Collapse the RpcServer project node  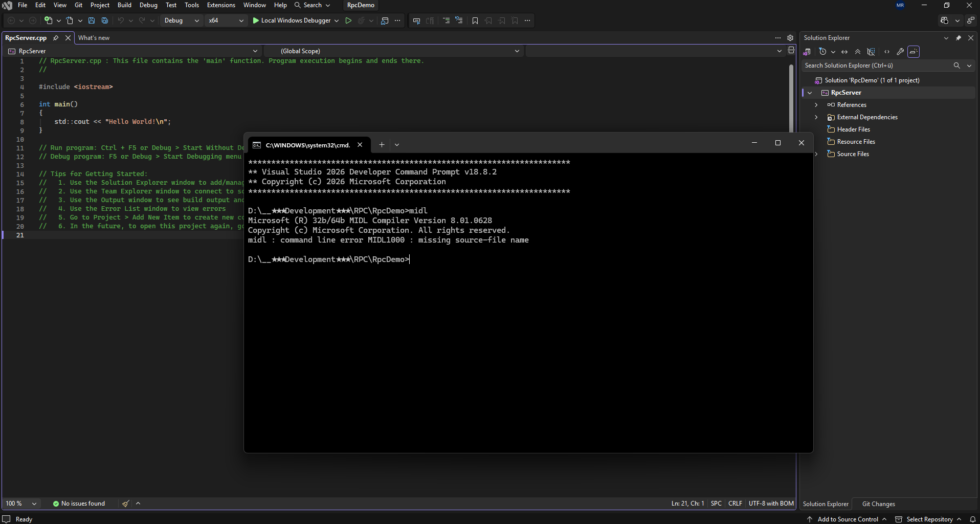[810, 93]
